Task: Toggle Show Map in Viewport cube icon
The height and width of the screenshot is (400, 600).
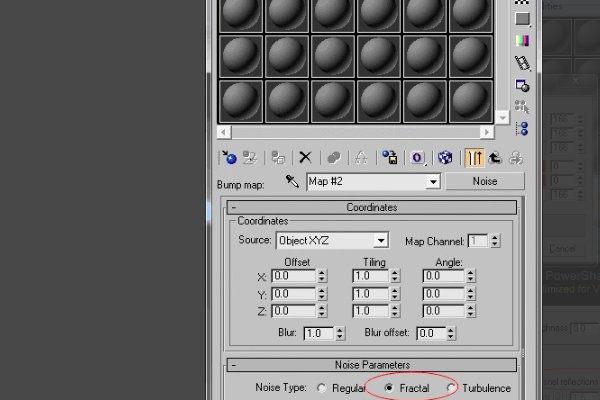Action: (x=445, y=157)
